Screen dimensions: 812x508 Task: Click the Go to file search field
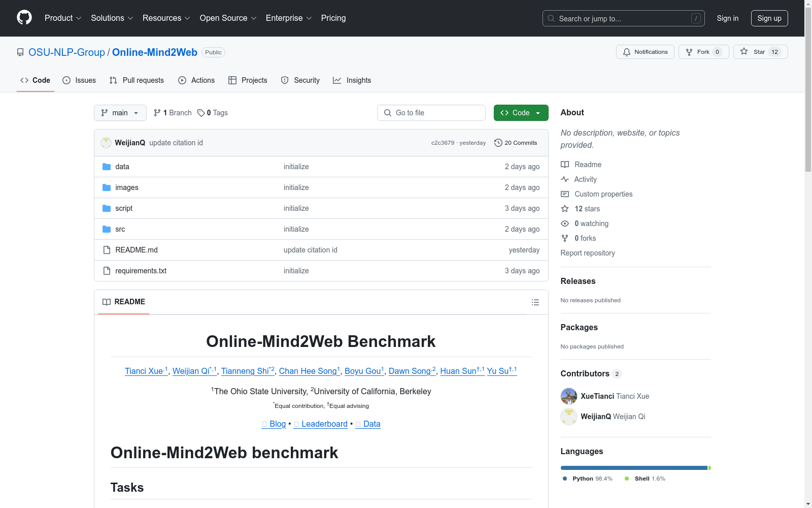click(x=431, y=112)
